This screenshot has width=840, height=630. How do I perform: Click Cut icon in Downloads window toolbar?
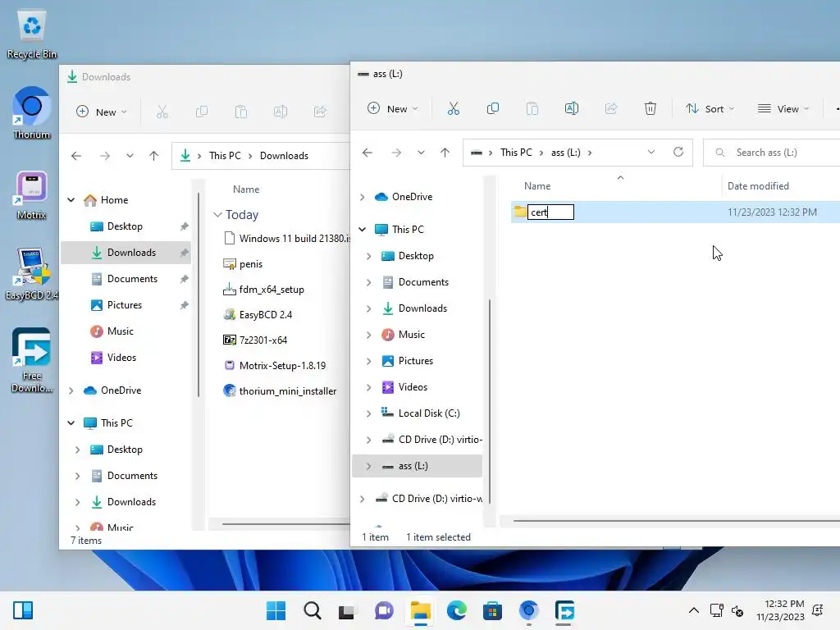pyautogui.click(x=162, y=112)
